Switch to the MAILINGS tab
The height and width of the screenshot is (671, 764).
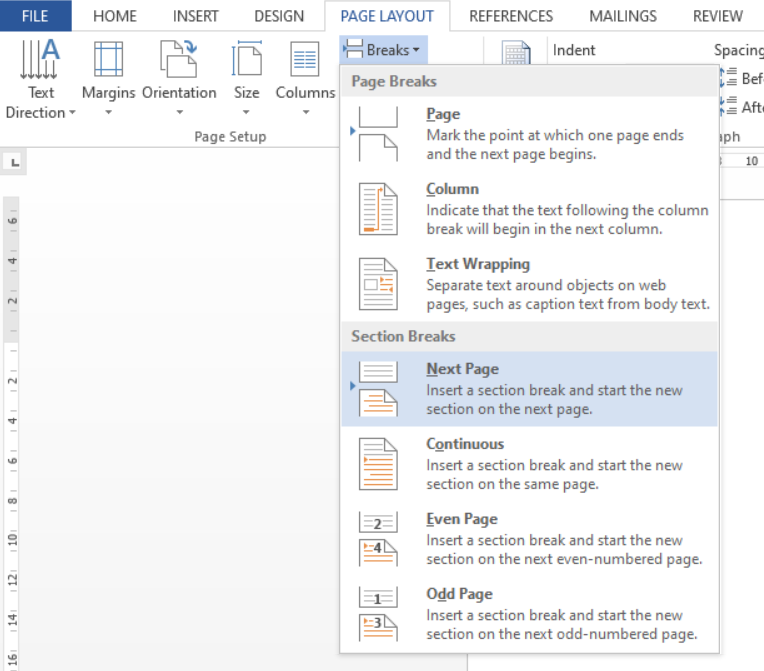(623, 16)
